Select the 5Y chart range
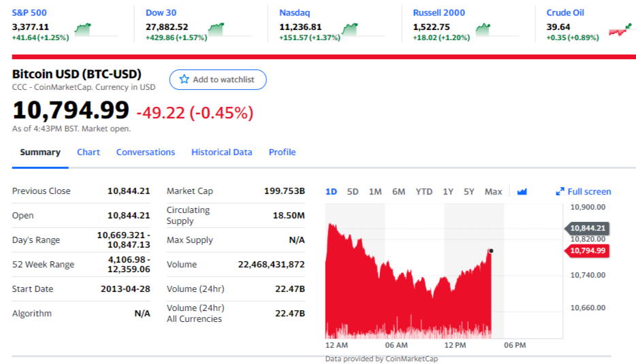Image resolution: width=636 pixels, height=364 pixels. pos(469,191)
